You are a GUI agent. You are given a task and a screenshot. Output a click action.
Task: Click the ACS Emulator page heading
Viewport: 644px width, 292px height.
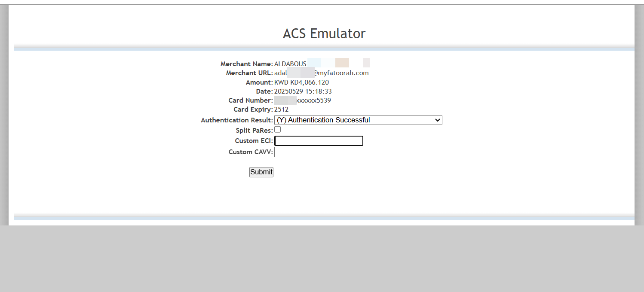coord(324,33)
